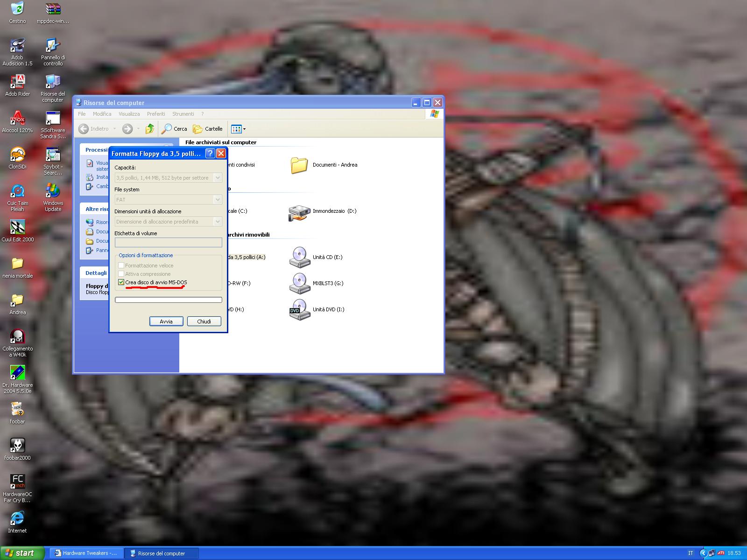747x560 pixels.
Task: Switch to Hardware Tweakers taskbar window
Action: [86, 553]
